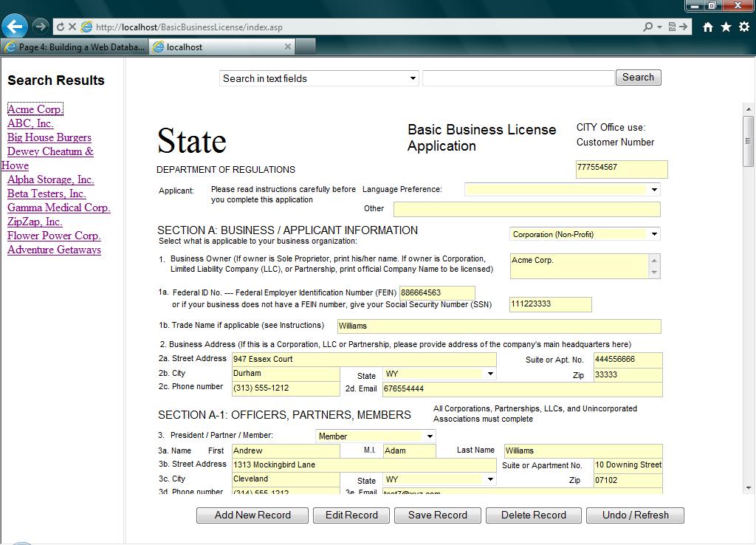Open ZipZap, Inc. link
The width and height of the screenshot is (756, 545).
click(x=35, y=222)
